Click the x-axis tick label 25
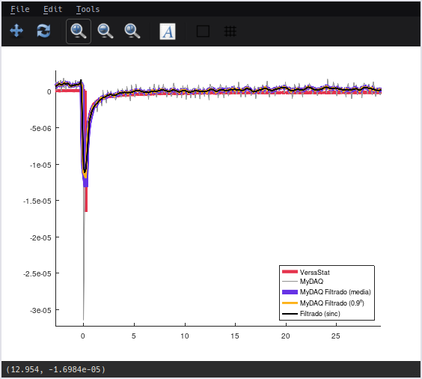422x379 pixels. [x=336, y=336]
